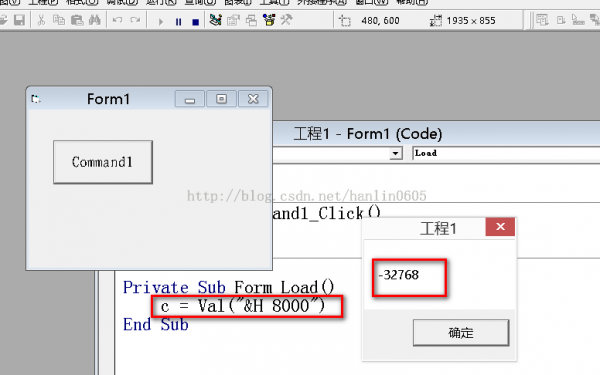The image size is (600, 375).
Task: Expand the object dropdown arrow in code window
Action: [396, 153]
